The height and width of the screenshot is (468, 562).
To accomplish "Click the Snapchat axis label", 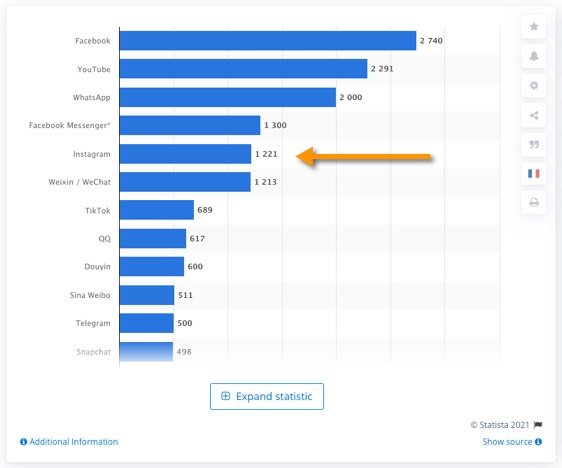I will (x=94, y=352).
